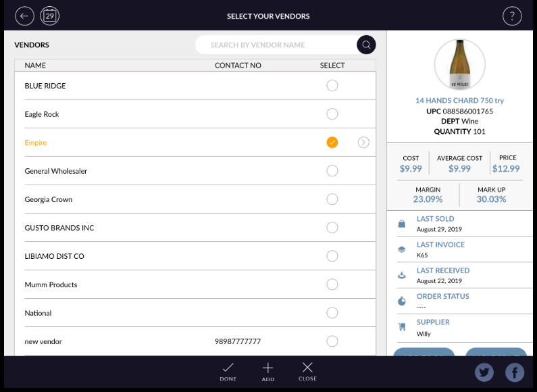The width and height of the screenshot is (537, 392).
Task: Open the Facebook share icon
Action: [515, 372]
